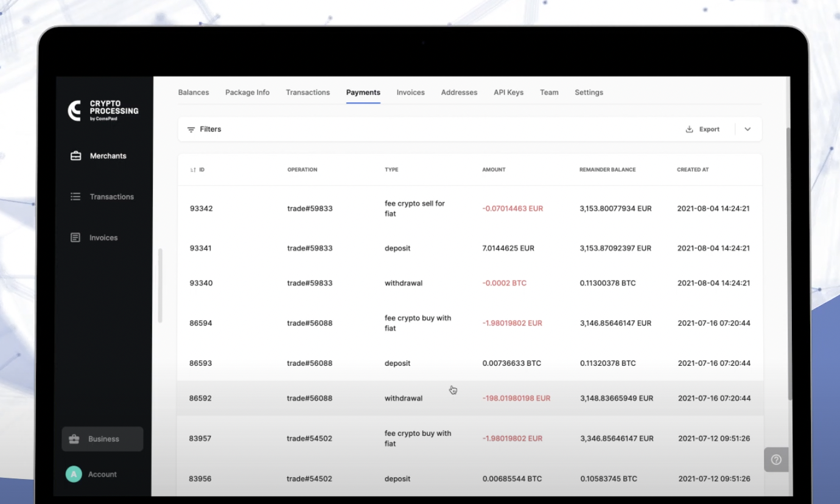Click trade#56088 in row 86592
This screenshot has height=504, width=840.
point(310,398)
